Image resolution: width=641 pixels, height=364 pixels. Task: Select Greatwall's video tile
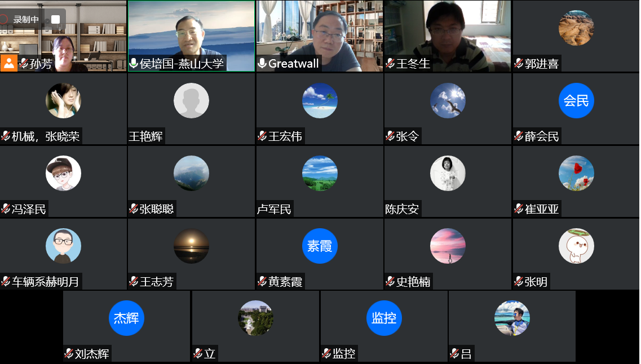tap(320, 36)
